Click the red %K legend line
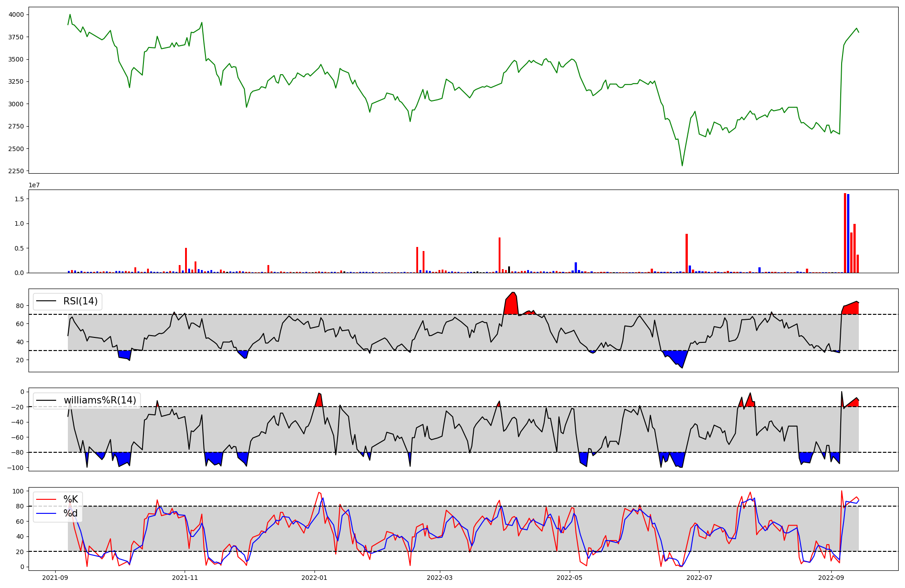 click(x=46, y=499)
